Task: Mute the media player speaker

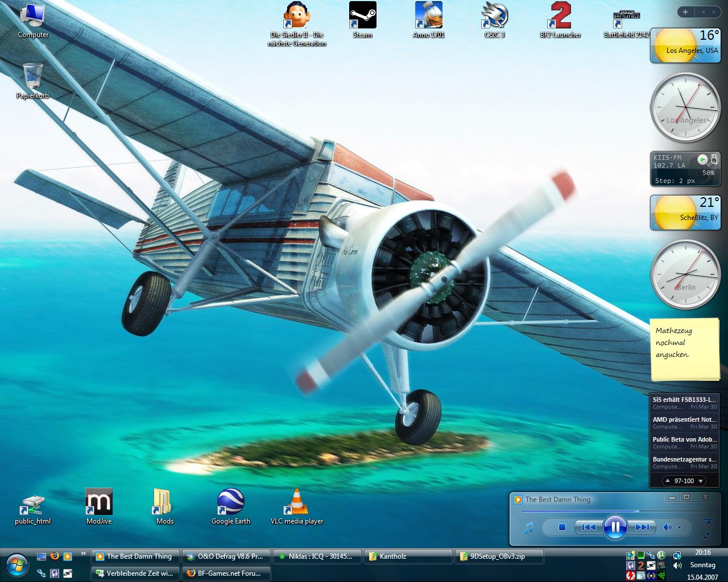Action: click(667, 527)
